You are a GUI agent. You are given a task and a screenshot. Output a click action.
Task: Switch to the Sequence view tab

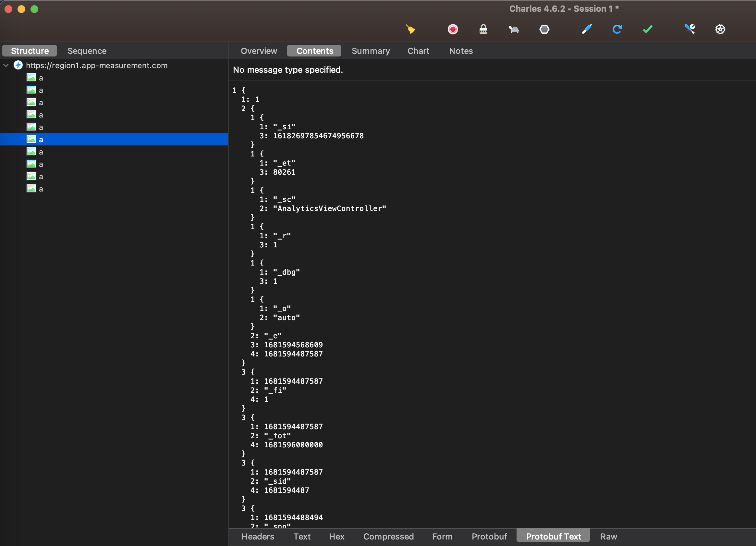(87, 51)
